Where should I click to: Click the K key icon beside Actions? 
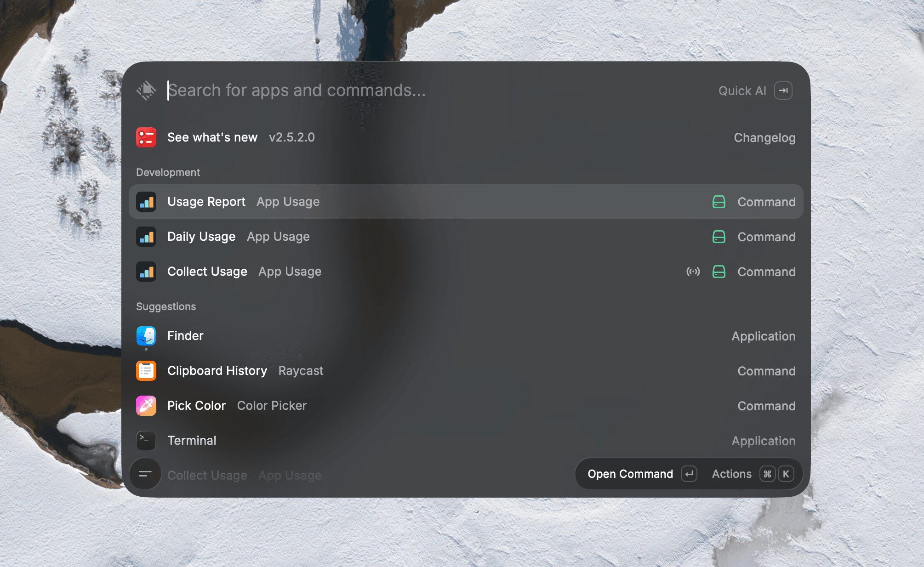(786, 474)
